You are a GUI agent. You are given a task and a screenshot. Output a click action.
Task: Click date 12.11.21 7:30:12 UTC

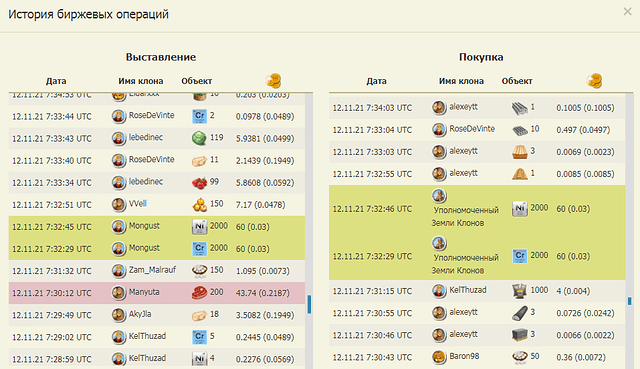point(52,293)
